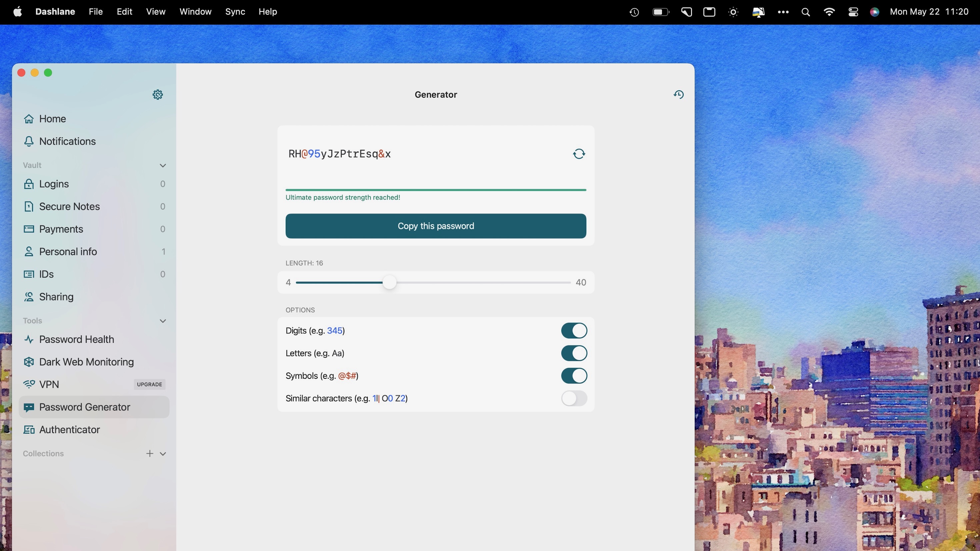Collapse the Tools section chevron
Image resolution: width=980 pixels, height=551 pixels.
click(163, 321)
